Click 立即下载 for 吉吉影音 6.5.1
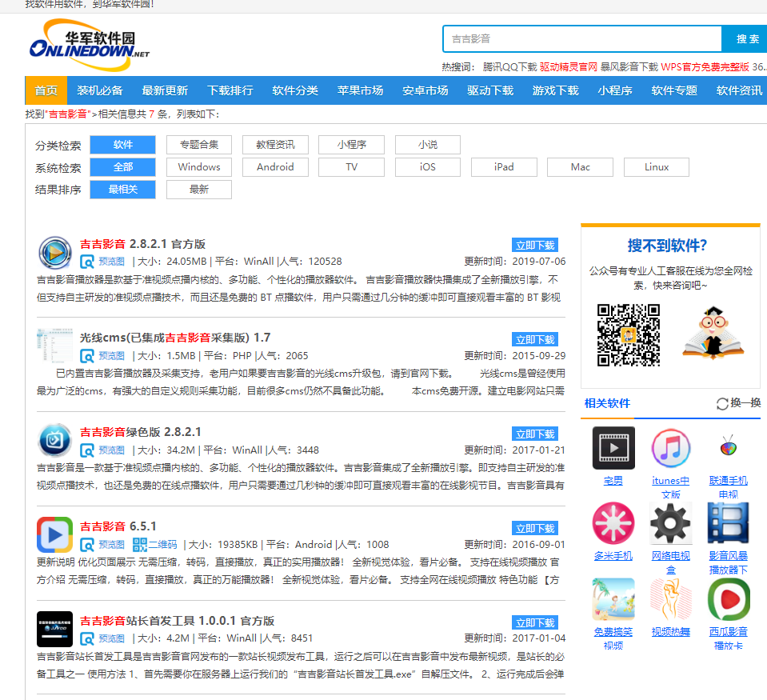This screenshot has width=767, height=700. pyautogui.click(x=535, y=528)
